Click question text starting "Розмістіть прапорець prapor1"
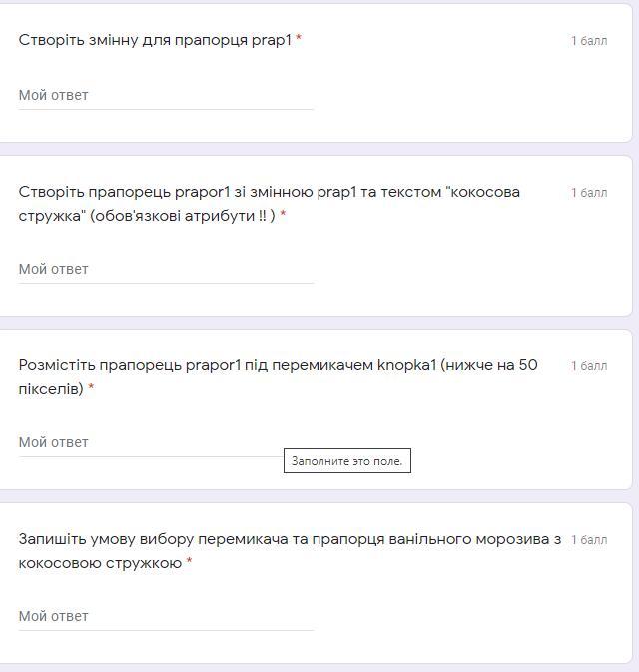 click(x=278, y=377)
